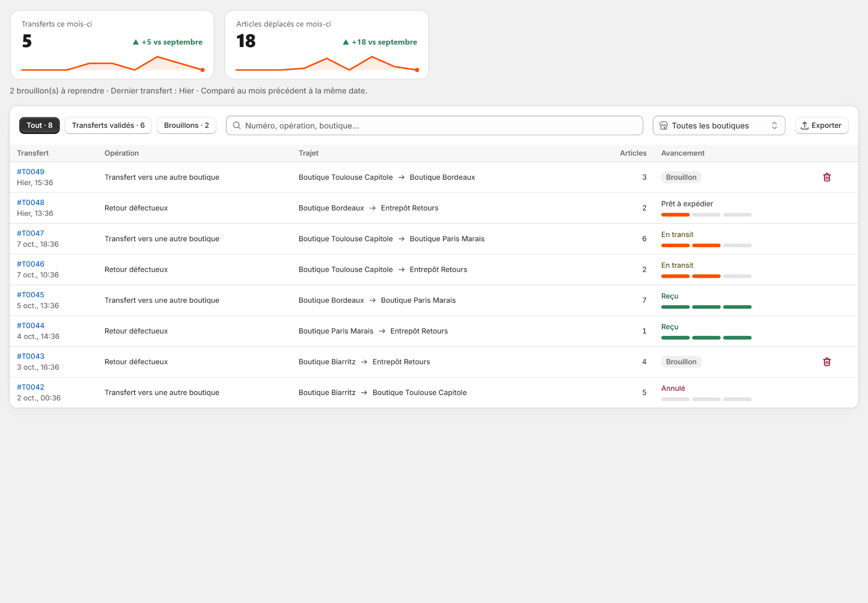Screen dimensions: 868x603
Task: Focus the Numéro, opération, boutique search field
Action: pyautogui.click(x=434, y=126)
